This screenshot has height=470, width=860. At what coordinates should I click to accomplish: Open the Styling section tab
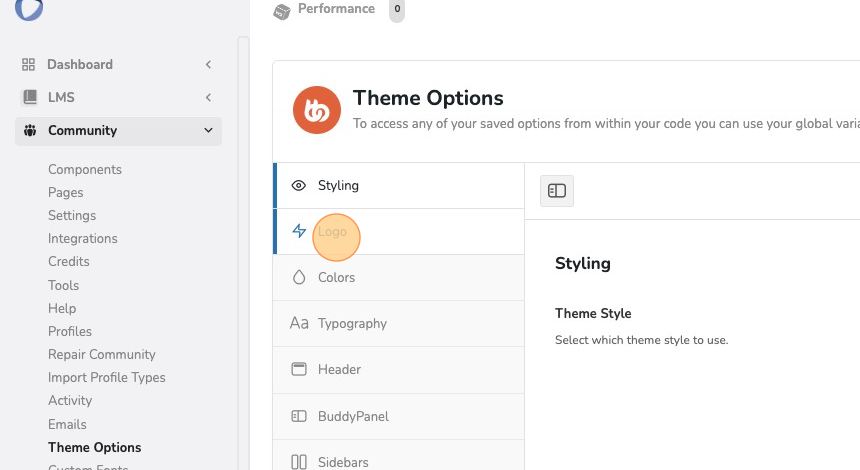398,185
